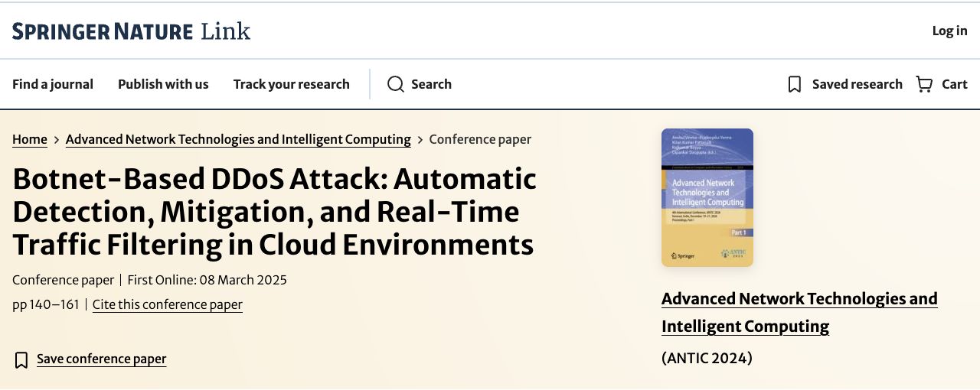Viewport: 980px width, 390px height.
Task: Open the Saved research link
Action: (857, 84)
